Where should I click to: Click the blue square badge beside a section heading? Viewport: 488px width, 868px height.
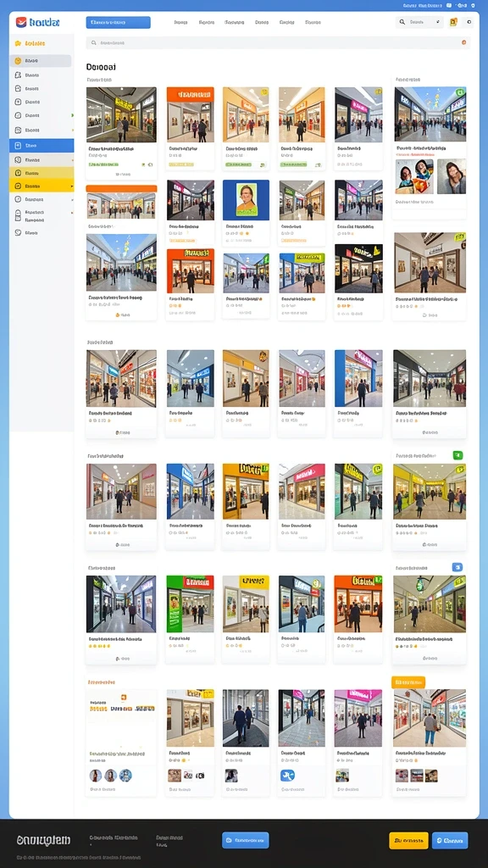[457, 567]
